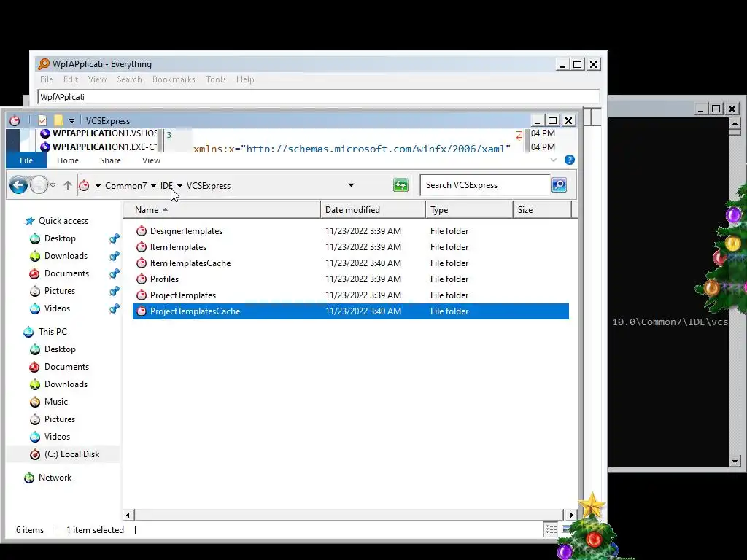Expand the IDE breadcrumb dropdown arrow
The width and height of the screenshot is (747, 560).
pos(179,186)
